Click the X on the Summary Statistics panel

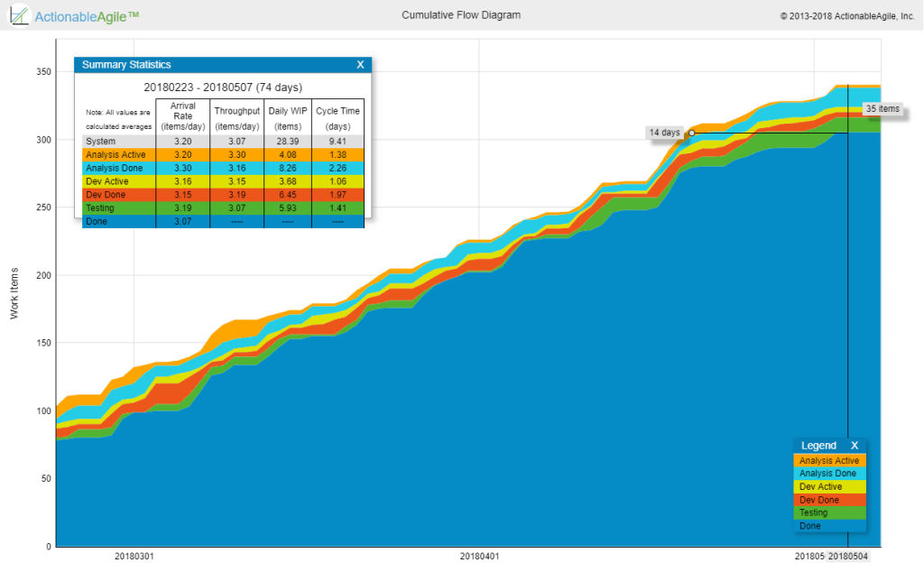click(359, 64)
